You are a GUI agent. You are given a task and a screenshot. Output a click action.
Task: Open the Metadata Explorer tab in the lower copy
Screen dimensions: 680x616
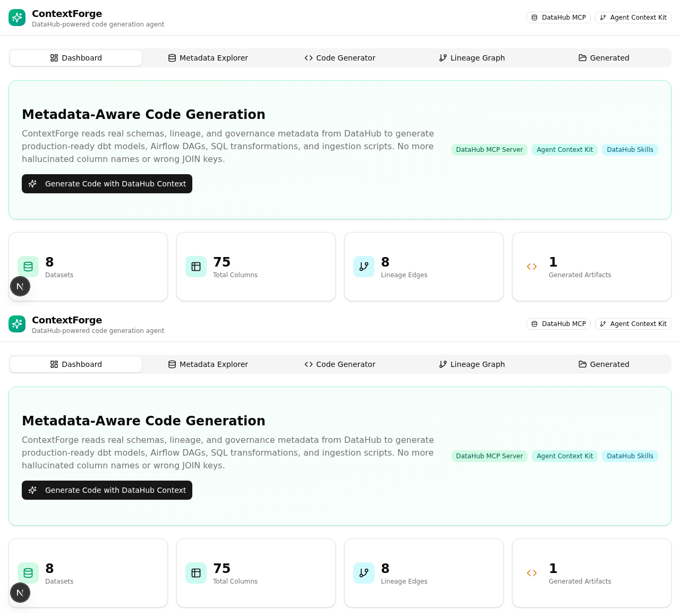click(x=208, y=364)
